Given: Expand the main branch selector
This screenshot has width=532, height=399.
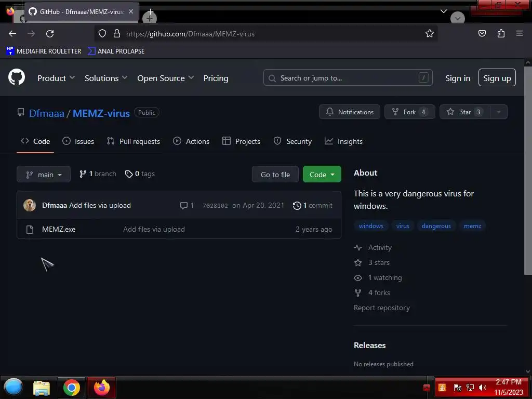Looking at the screenshot, I should click(x=44, y=175).
